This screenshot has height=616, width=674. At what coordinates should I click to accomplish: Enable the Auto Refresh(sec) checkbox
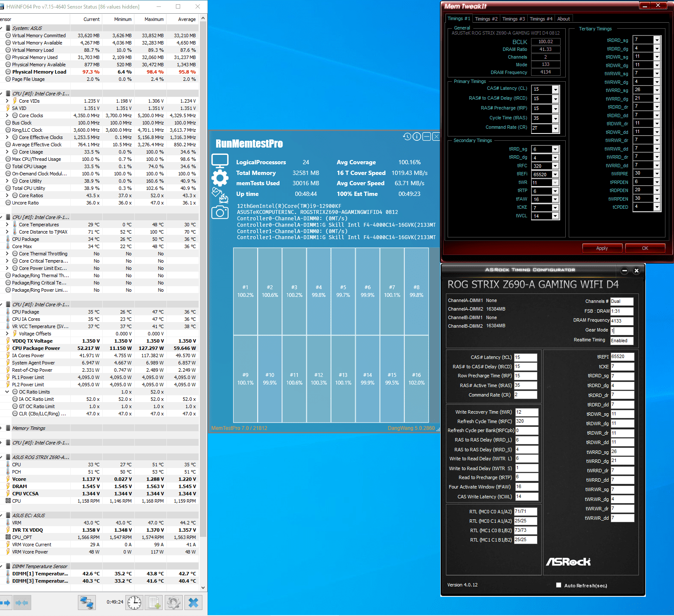click(x=558, y=585)
